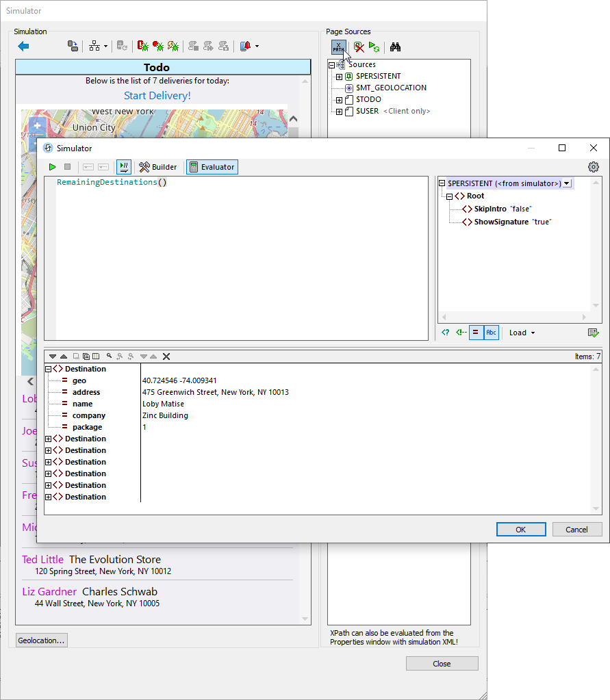Click the Start Delivery! link
Screen dimensions: 610x700
point(157,95)
